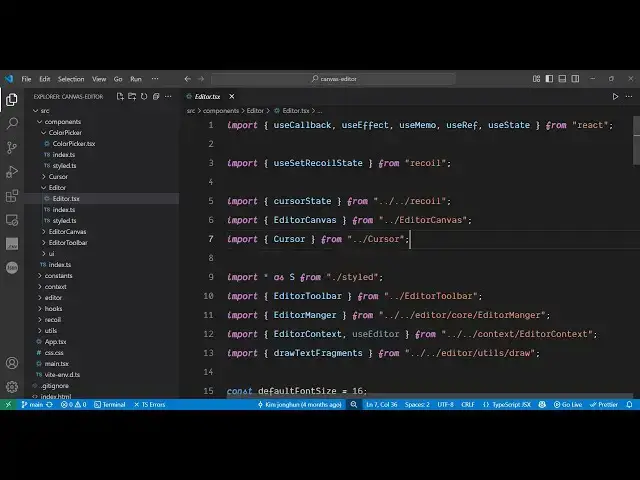Refresh the Explorer tree

[144, 96]
